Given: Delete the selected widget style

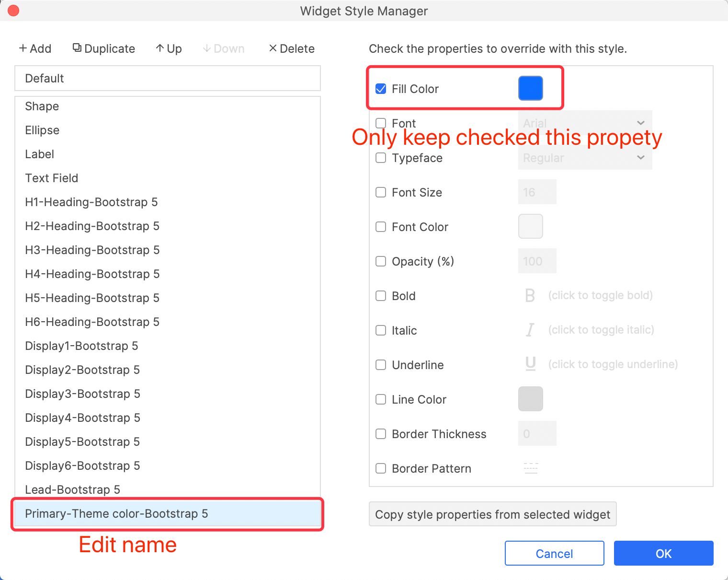Looking at the screenshot, I should [292, 48].
